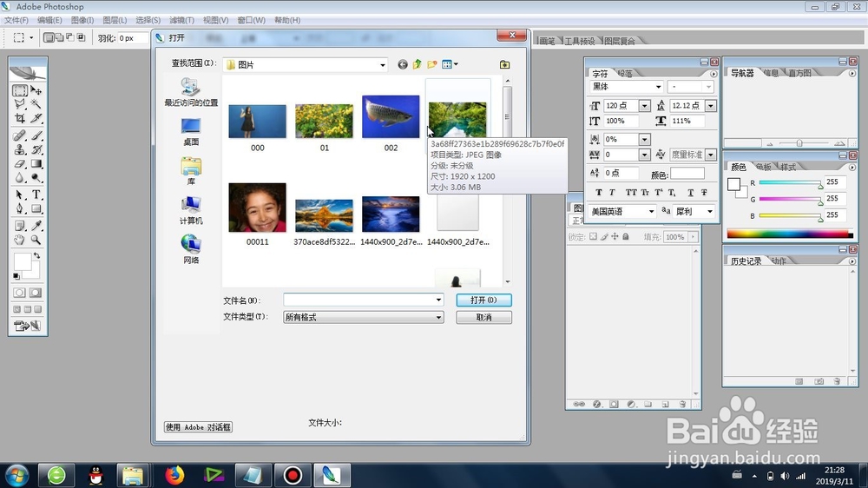Open the 滤镜(T) menu
868x488 pixels.
[x=181, y=20]
